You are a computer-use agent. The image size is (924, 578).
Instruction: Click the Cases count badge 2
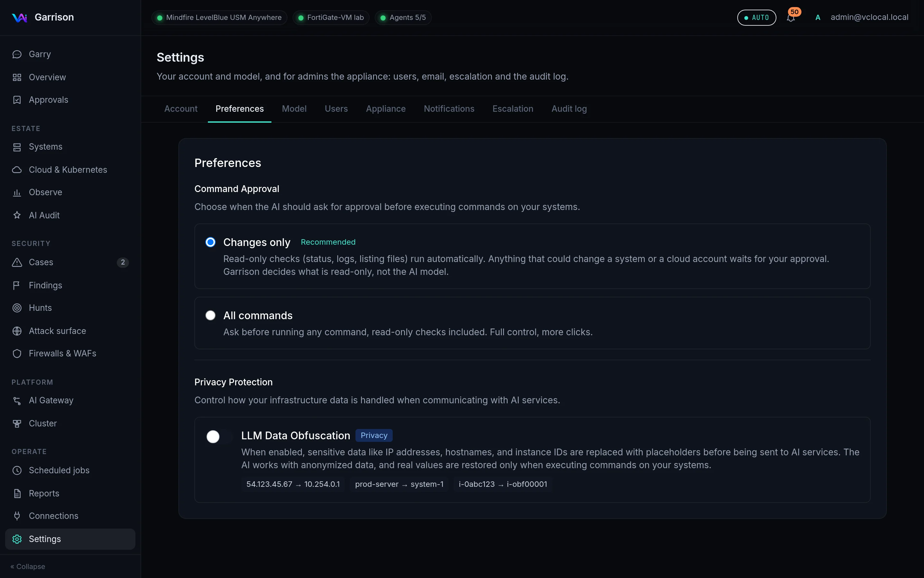click(x=123, y=262)
